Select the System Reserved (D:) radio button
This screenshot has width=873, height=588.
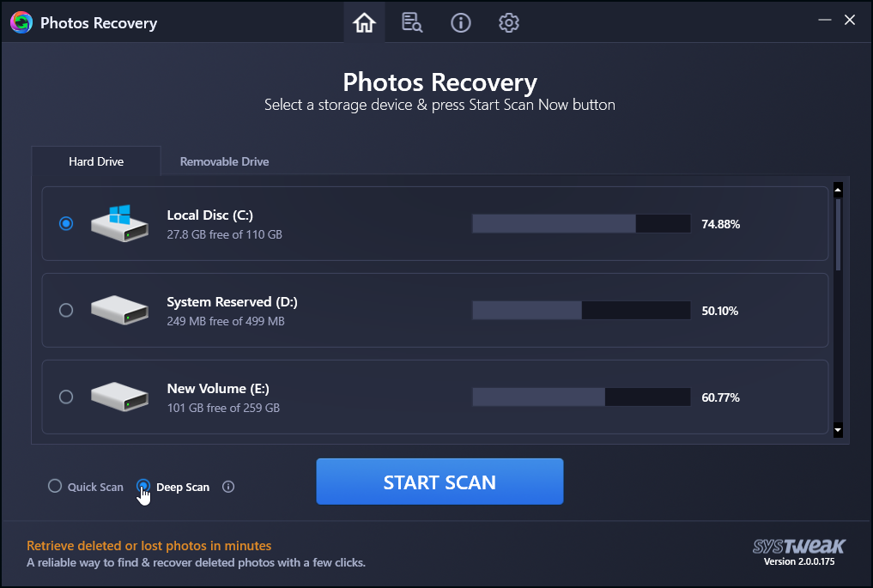[66, 310]
